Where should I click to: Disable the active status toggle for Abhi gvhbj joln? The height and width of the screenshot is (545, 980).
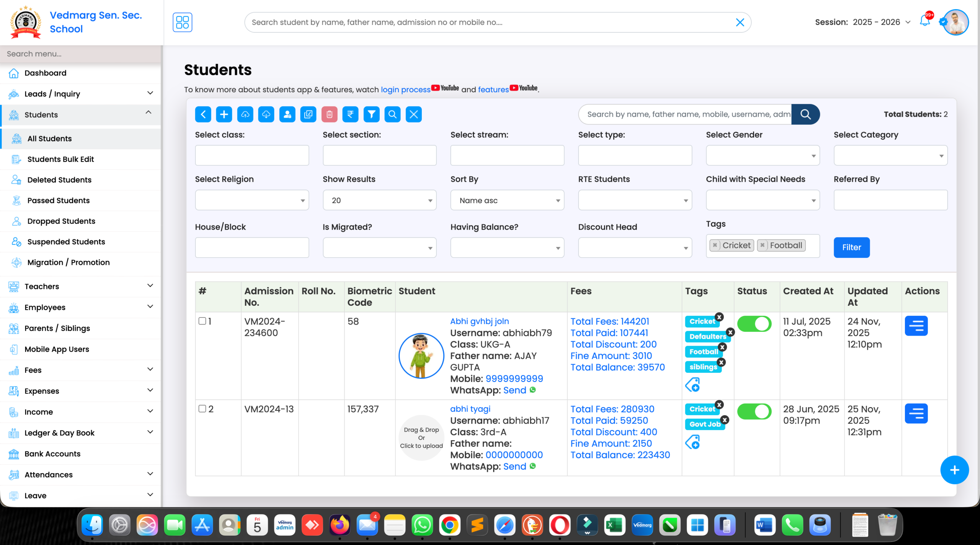(754, 323)
